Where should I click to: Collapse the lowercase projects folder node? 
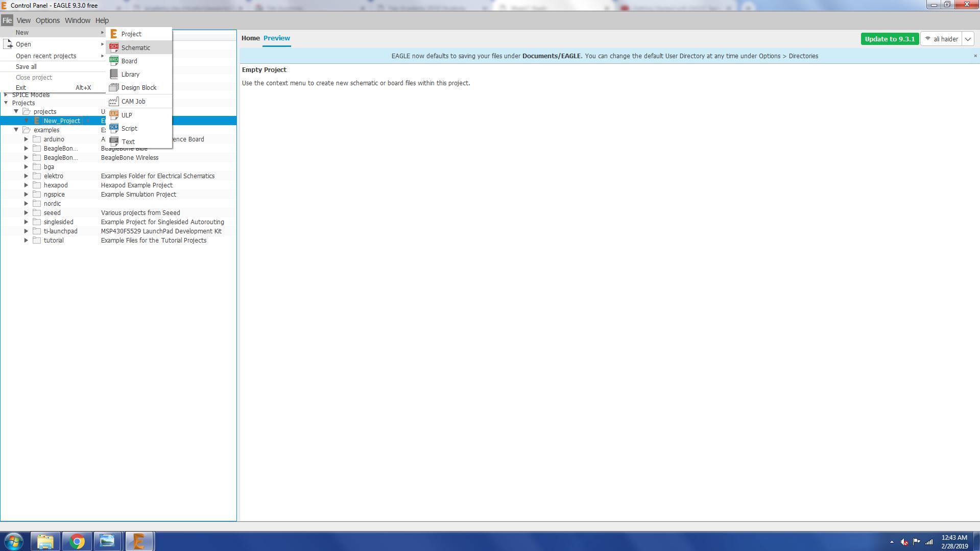coord(16,111)
